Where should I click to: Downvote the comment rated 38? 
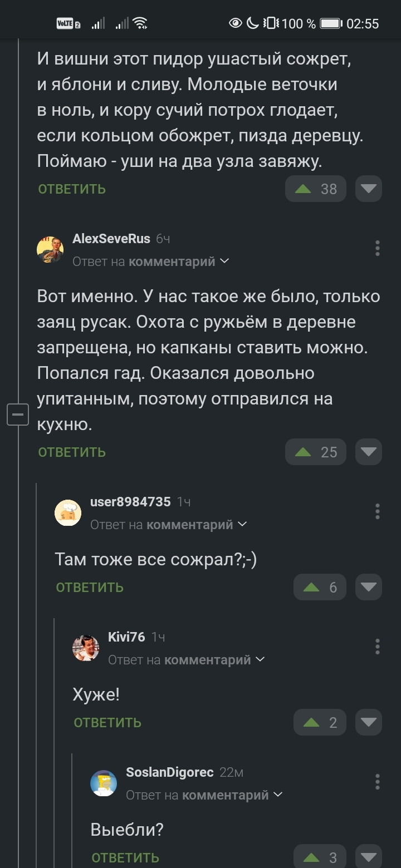tap(368, 189)
